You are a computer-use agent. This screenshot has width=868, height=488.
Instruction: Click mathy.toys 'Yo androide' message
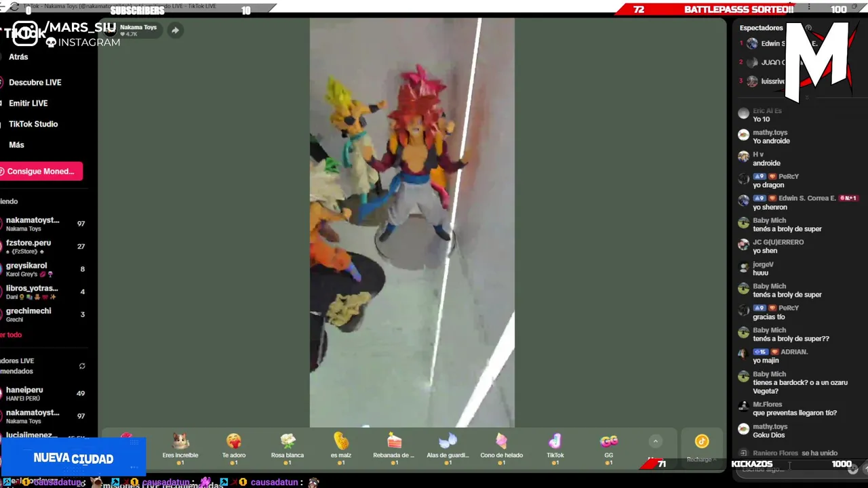(x=771, y=141)
